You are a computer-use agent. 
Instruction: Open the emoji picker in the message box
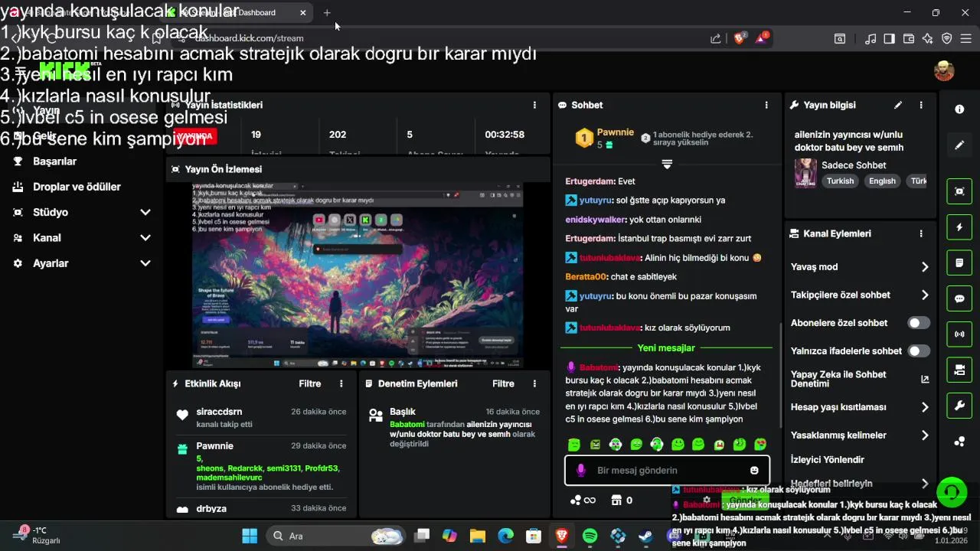(754, 471)
